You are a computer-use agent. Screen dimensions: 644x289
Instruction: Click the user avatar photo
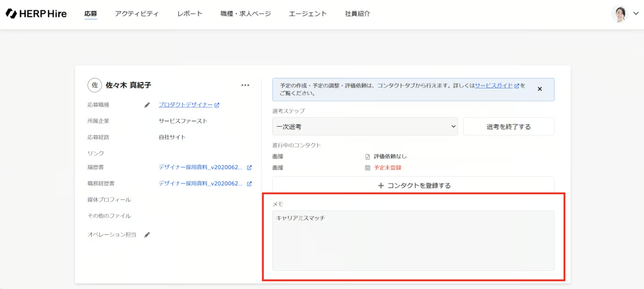(620, 14)
